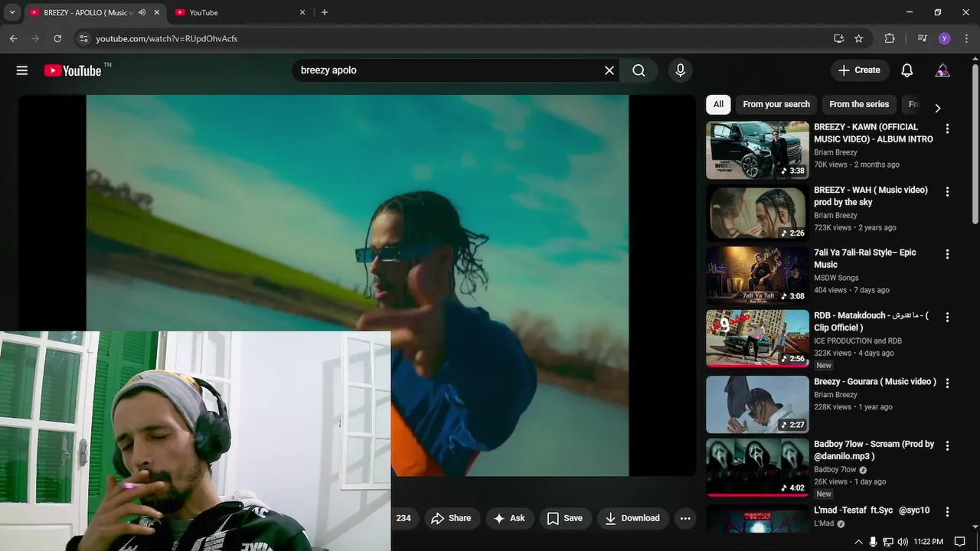The image size is (980, 551).
Task: Open a new browser tab
Action: point(325,12)
